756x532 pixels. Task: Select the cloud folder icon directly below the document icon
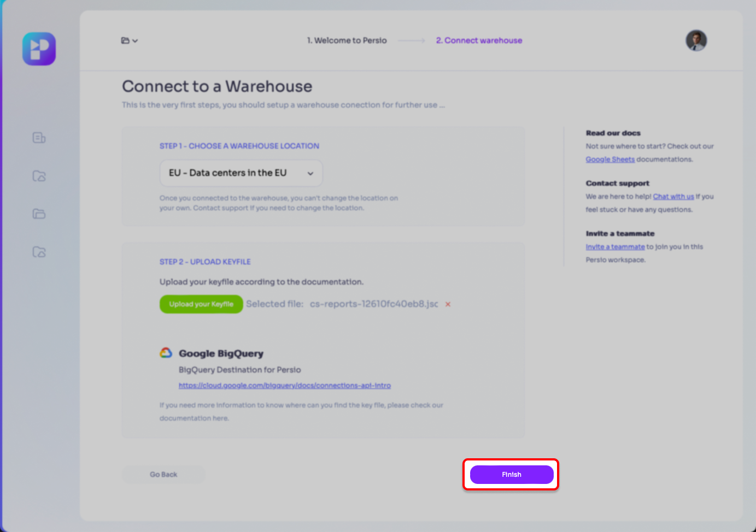click(39, 176)
